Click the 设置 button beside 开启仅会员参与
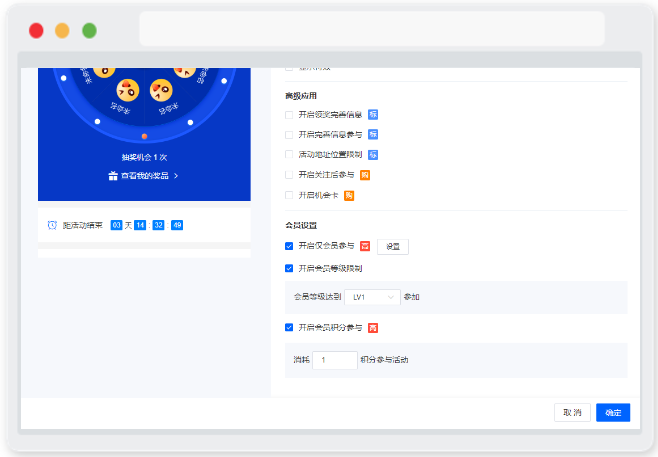 (x=393, y=247)
